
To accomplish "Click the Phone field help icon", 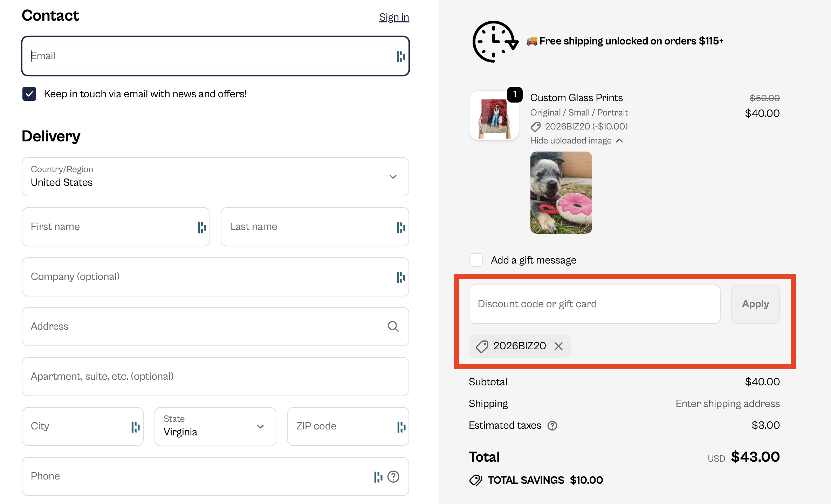I will pyautogui.click(x=393, y=476).
